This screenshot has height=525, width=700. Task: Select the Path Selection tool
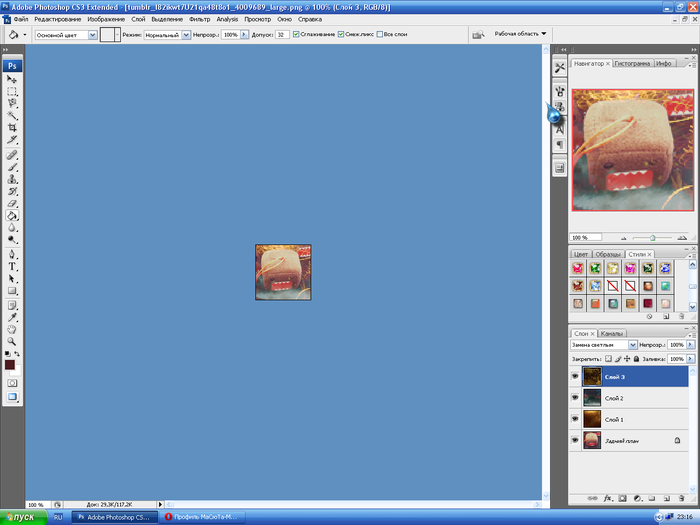coord(12,279)
